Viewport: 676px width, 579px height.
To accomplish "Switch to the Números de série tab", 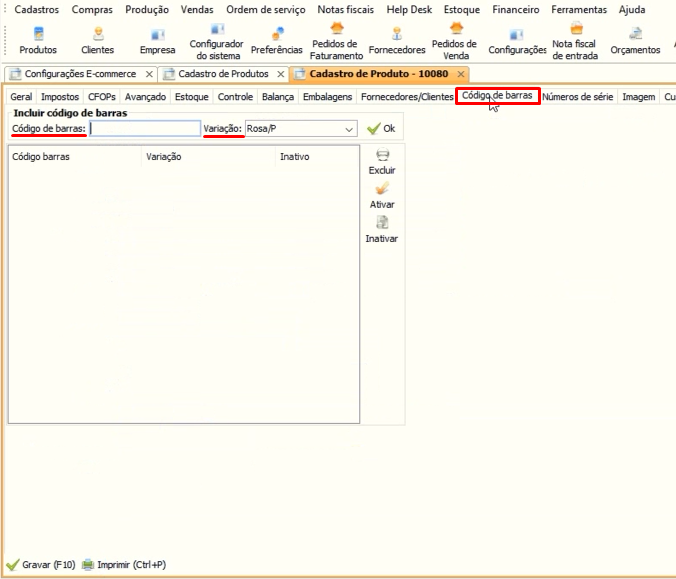I will click(x=577, y=97).
